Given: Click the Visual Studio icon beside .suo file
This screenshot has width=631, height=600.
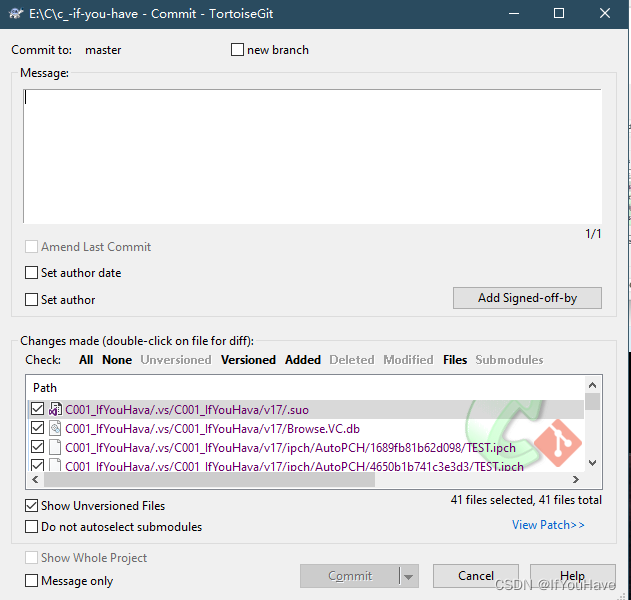Looking at the screenshot, I should (x=55, y=409).
